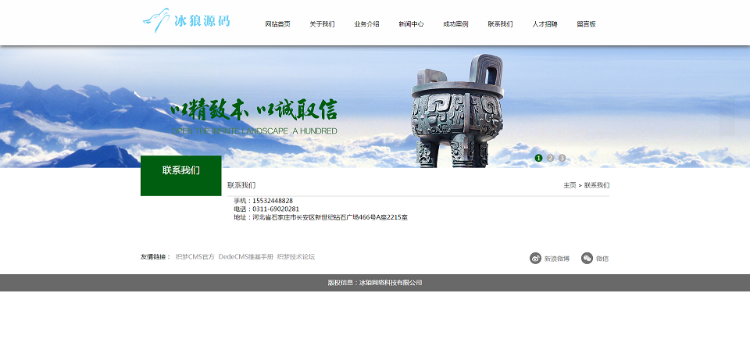Select 成功案例 in the top navigation
This screenshot has height=361, width=750.
[x=455, y=24]
